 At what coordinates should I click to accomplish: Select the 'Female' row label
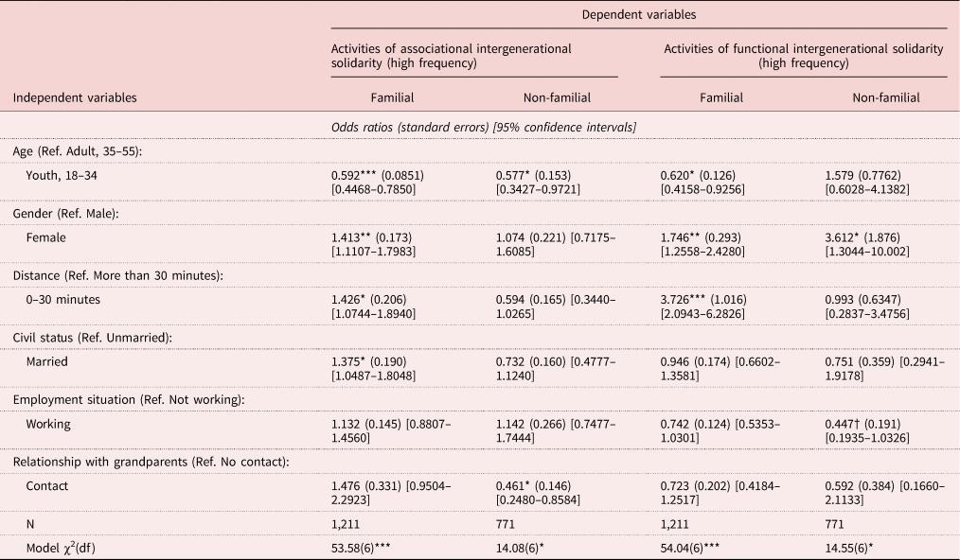[x=46, y=237]
